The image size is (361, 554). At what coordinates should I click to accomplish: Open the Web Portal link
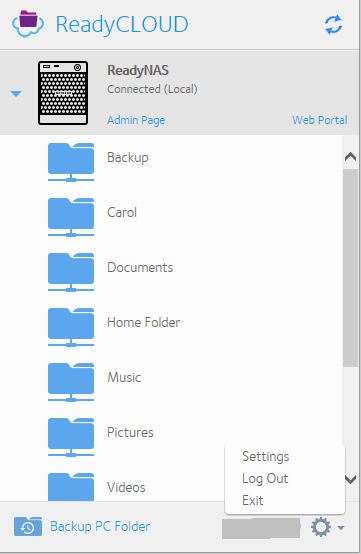point(320,120)
